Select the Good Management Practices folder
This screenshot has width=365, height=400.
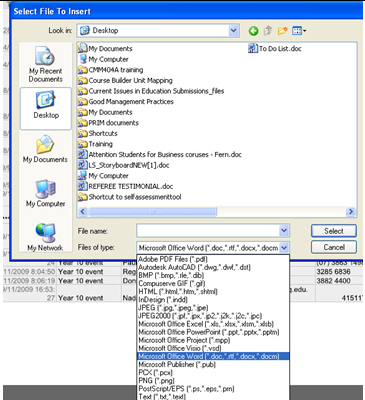point(126,102)
